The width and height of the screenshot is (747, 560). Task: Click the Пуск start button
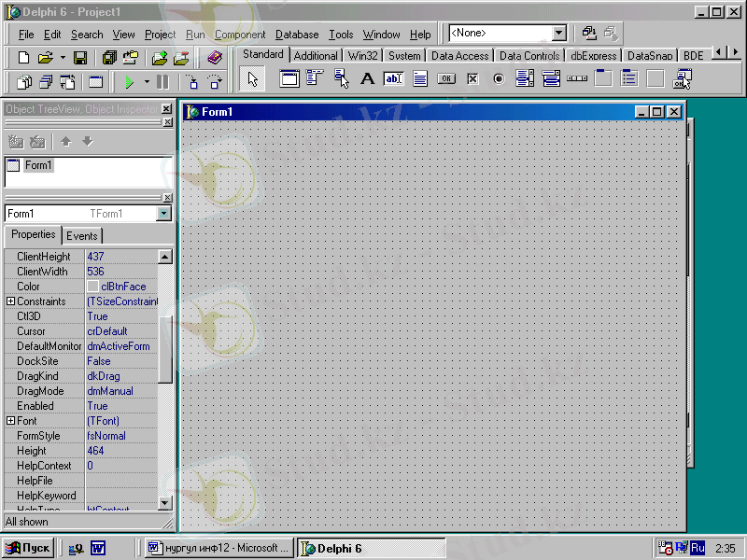(x=28, y=548)
